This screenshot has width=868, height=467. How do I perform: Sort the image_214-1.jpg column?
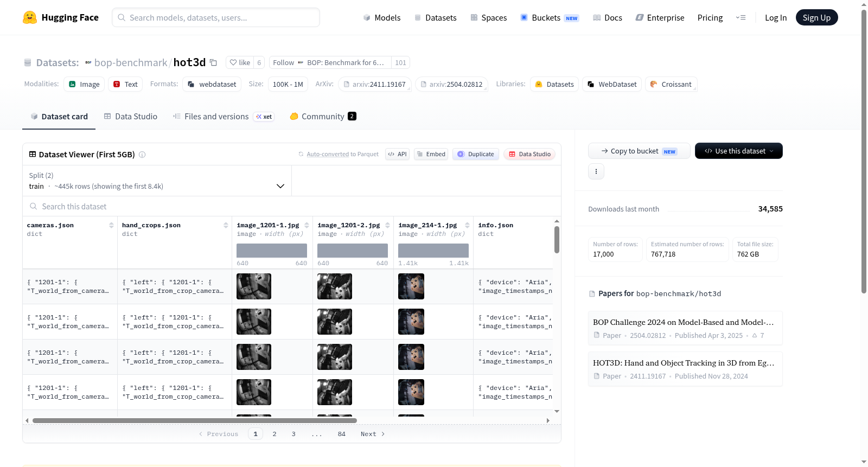[467, 225]
